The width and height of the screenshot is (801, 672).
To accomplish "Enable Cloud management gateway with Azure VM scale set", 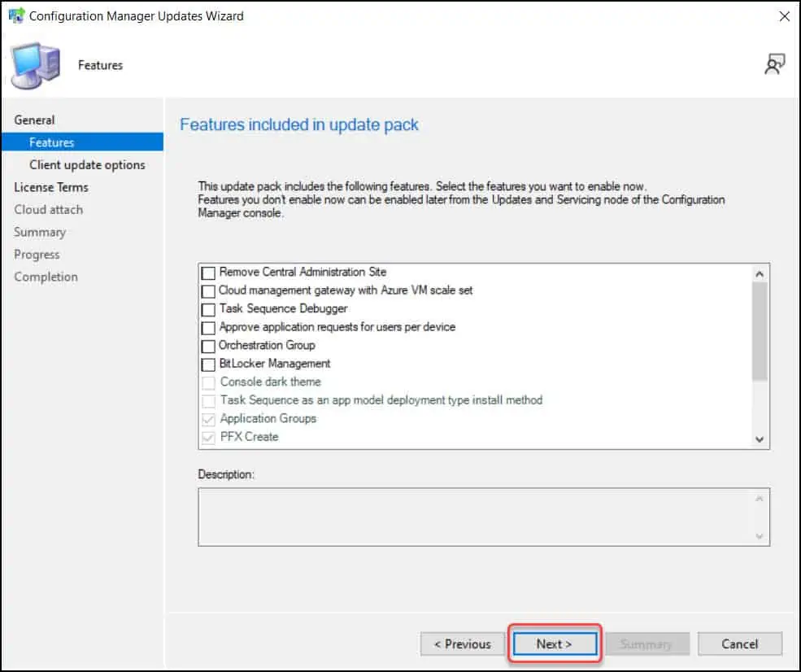I will (208, 291).
